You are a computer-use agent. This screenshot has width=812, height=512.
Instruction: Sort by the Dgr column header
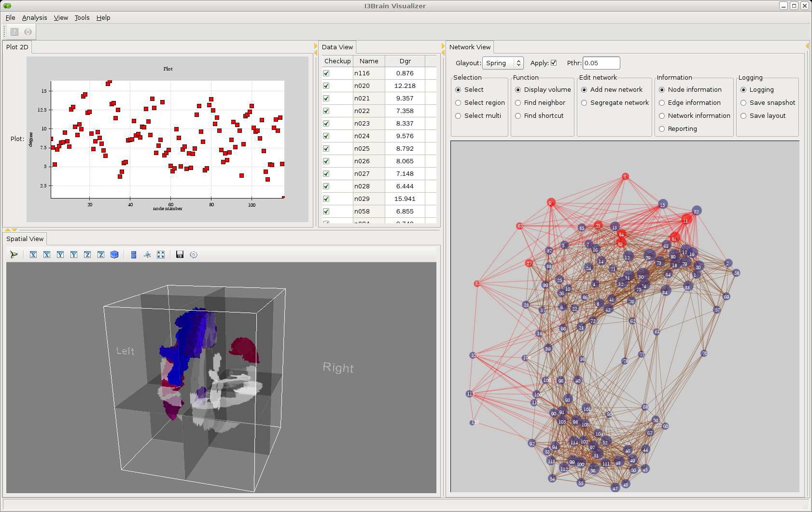pyautogui.click(x=405, y=61)
